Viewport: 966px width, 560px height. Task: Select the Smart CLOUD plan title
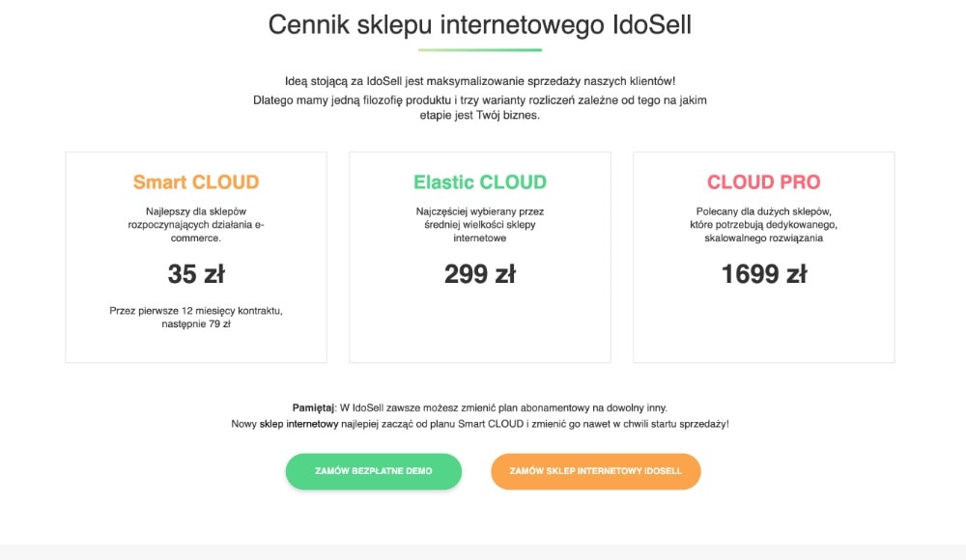196,182
